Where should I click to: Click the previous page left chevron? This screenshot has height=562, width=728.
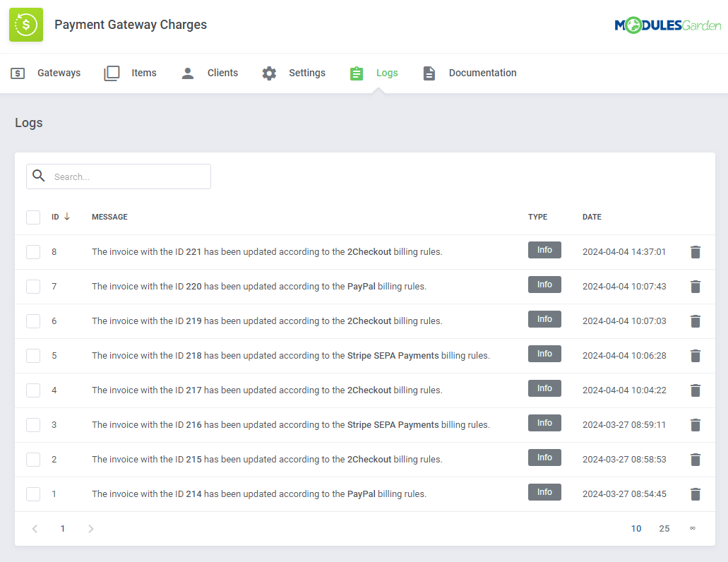point(35,528)
